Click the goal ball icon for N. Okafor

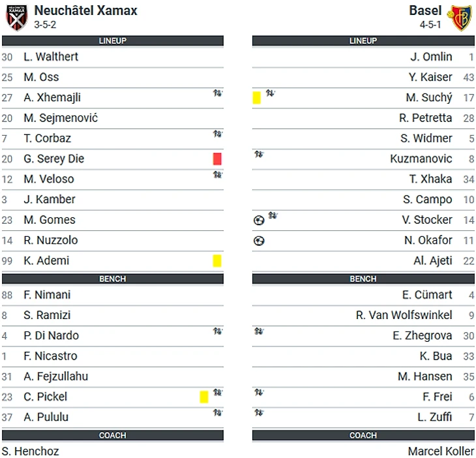click(x=259, y=241)
